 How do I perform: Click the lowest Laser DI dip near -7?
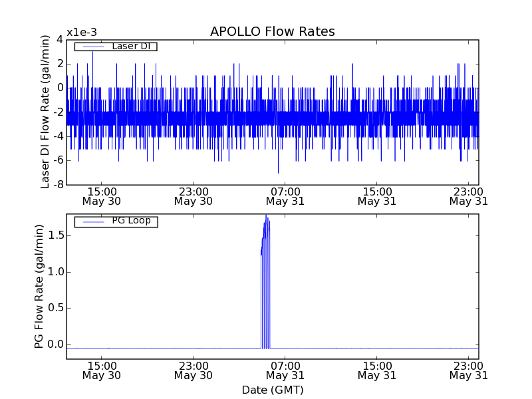coord(278,172)
